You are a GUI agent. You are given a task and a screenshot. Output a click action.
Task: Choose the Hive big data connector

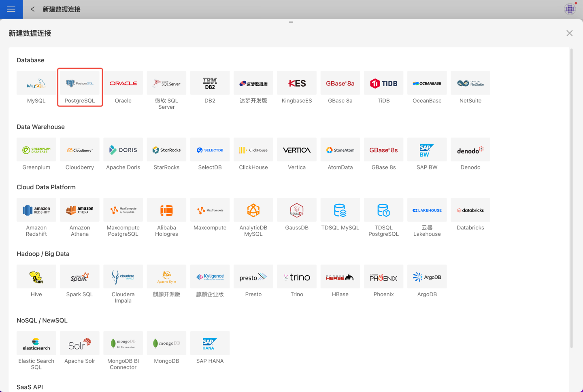pyautogui.click(x=36, y=277)
